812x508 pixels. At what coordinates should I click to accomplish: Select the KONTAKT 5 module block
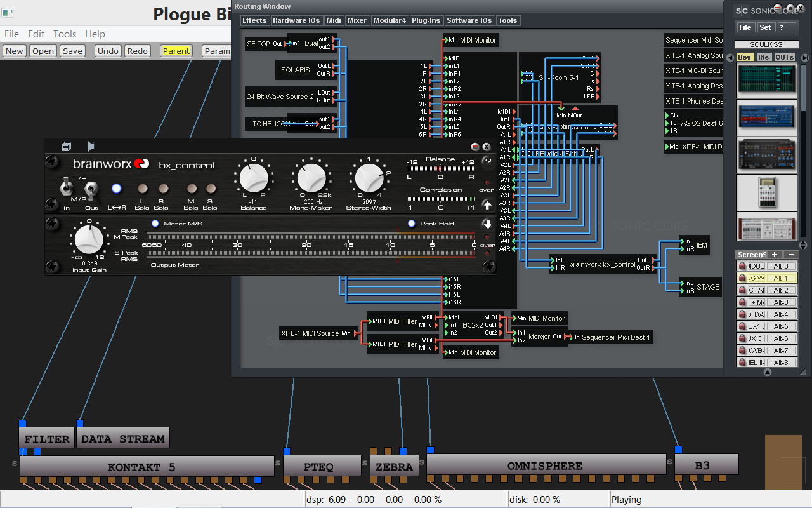point(147,466)
